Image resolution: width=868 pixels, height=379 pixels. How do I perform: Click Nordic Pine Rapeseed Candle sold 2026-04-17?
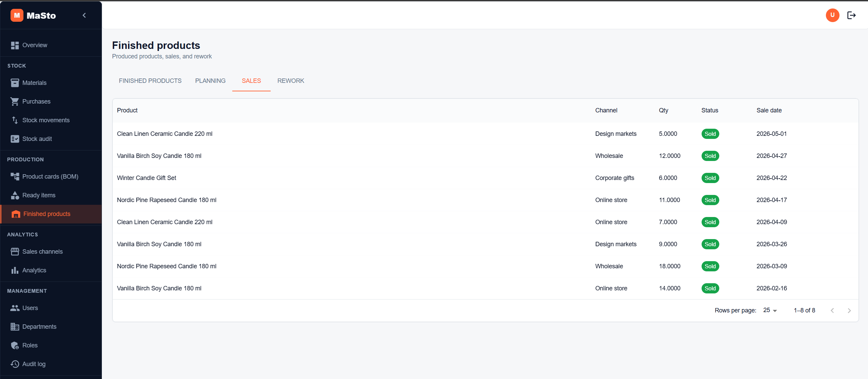(166, 200)
